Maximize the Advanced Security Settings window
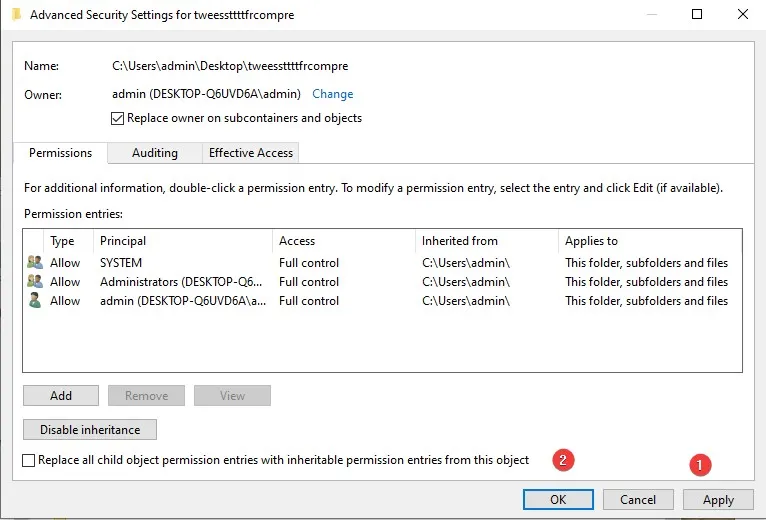766x520 pixels. click(697, 14)
